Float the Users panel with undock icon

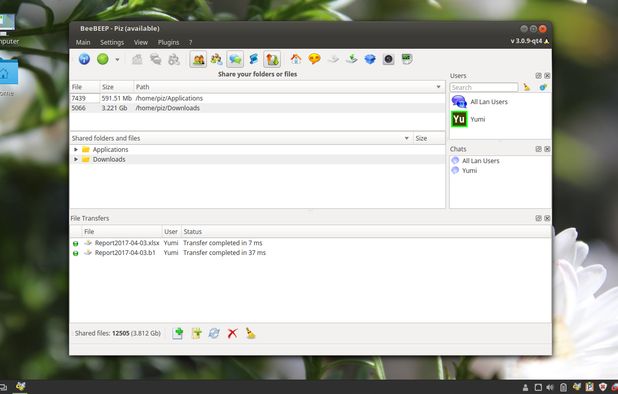coord(538,76)
